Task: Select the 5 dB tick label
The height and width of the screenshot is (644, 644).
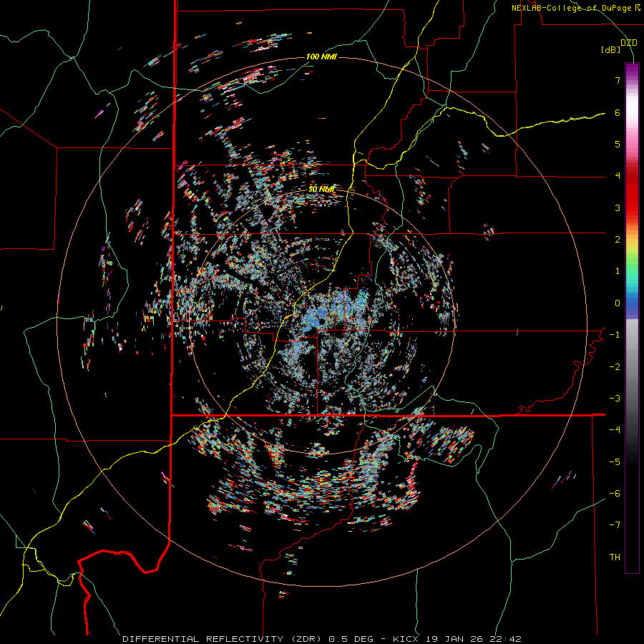Action: coord(618,144)
